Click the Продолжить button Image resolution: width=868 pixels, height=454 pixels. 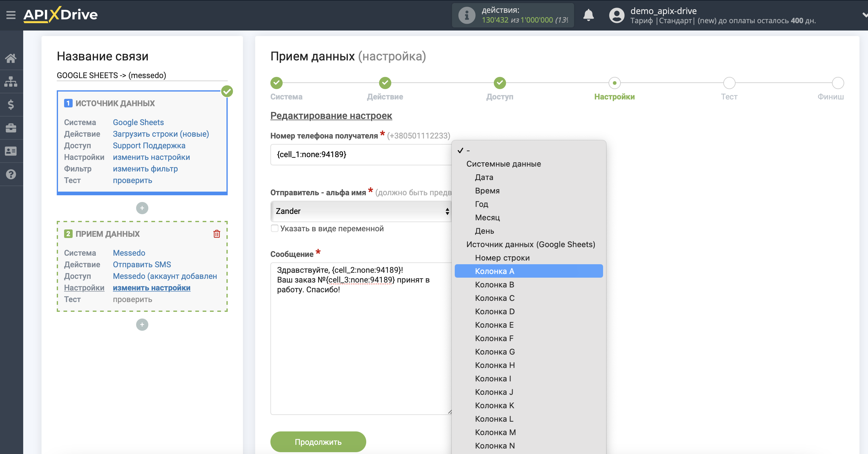tap(318, 442)
